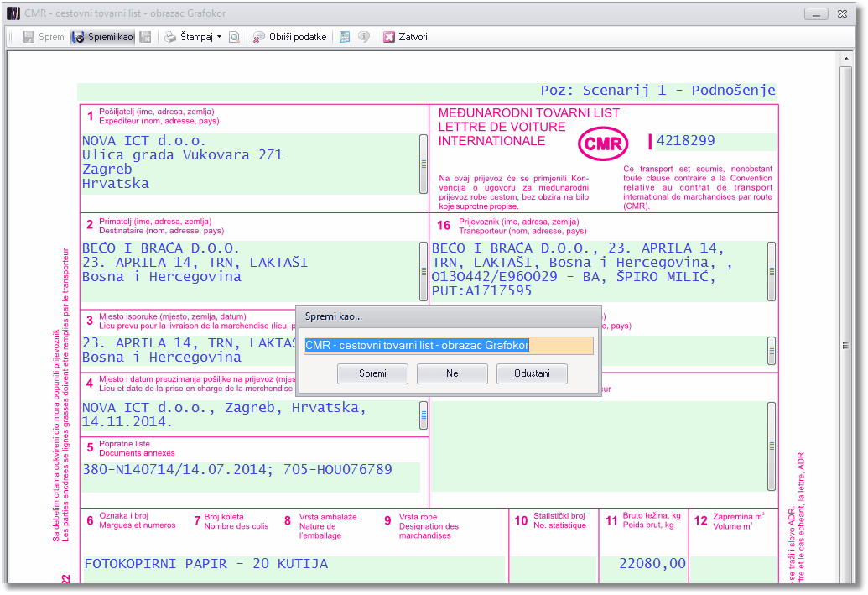Click Spremi button in dialog
The image size is (868, 595).
[372, 374]
